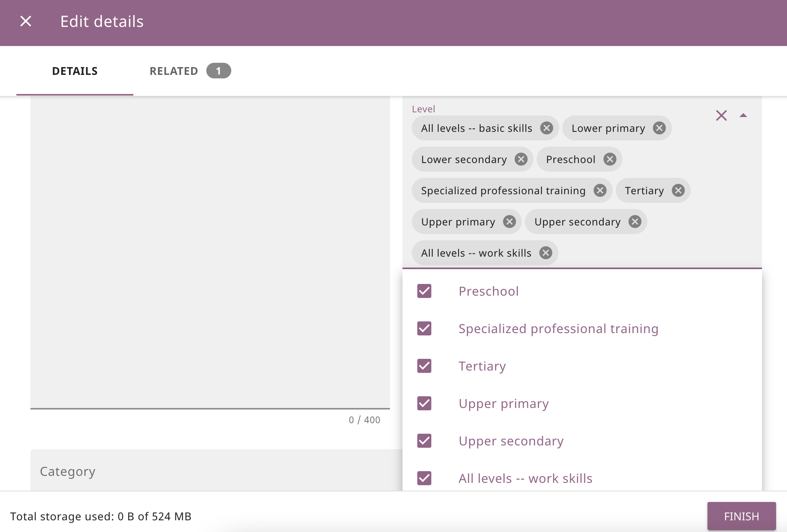787x532 pixels.
Task: Remove the 'Preschool' chip
Action: click(610, 159)
